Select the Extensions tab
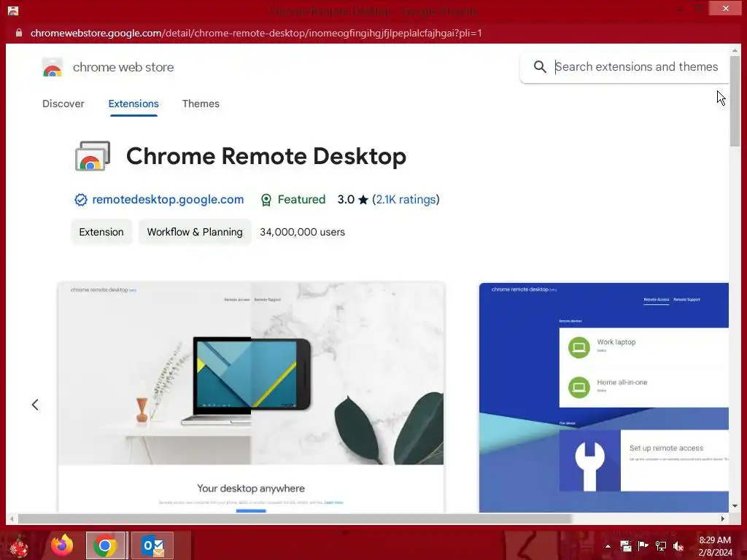The height and width of the screenshot is (560, 747). coord(133,104)
